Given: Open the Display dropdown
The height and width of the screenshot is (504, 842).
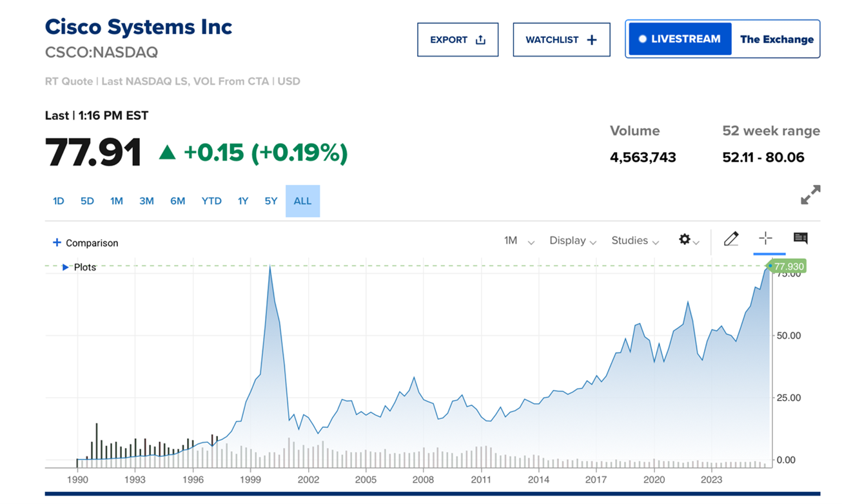Looking at the screenshot, I should 573,240.
